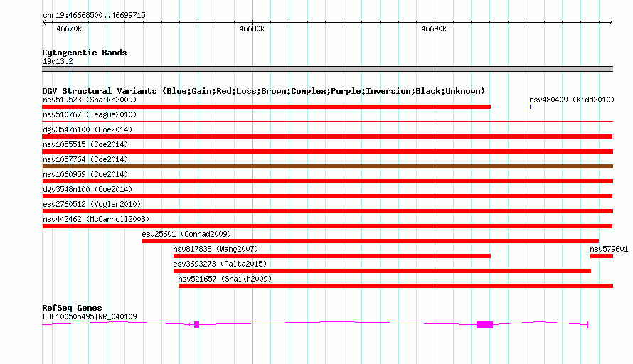Click the chr19:46668500..46699715 region label
This screenshot has height=364, width=633.
[94, 15]
